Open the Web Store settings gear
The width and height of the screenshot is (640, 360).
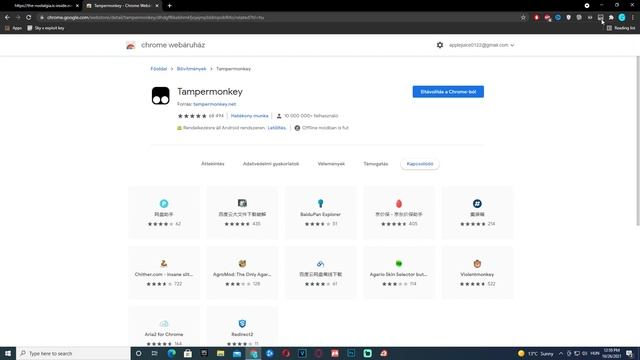point(440,45)
